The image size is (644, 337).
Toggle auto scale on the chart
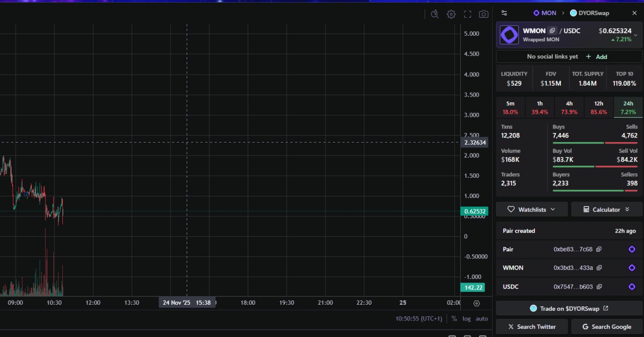(482, 318)
